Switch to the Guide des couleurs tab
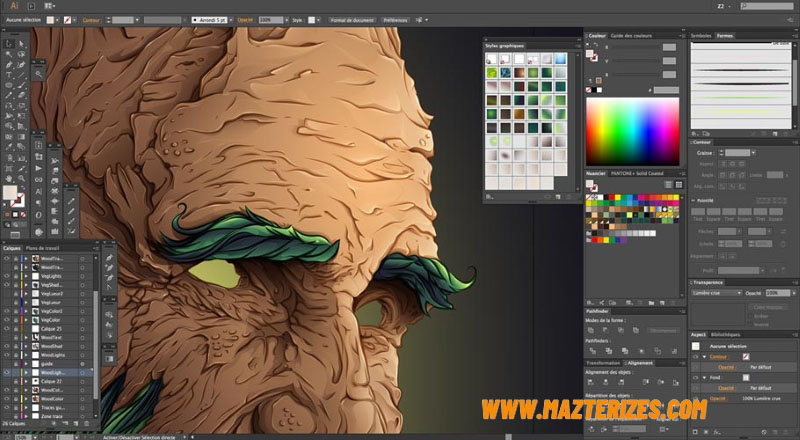Viewport: 800px width, 440px height. pyautogui.click(x=631, y=36)
